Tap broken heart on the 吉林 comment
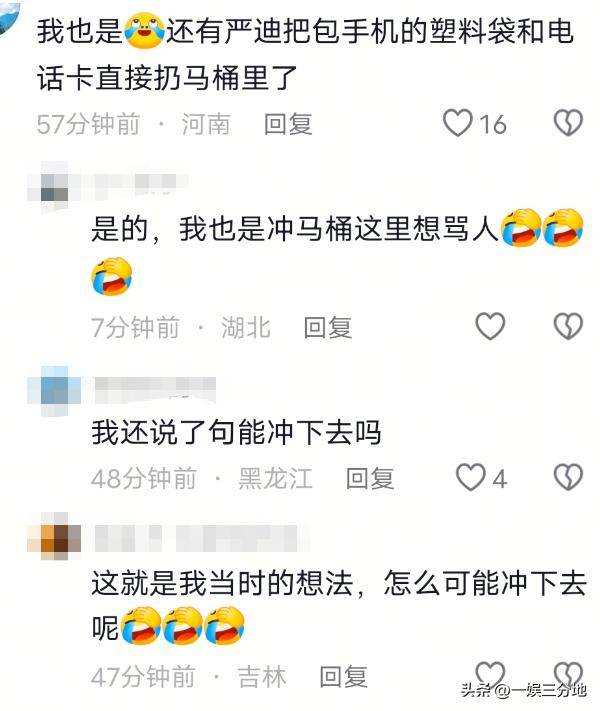Image resolution: width=600 pixels, height=711 pixels. click(x=568, y=675)
